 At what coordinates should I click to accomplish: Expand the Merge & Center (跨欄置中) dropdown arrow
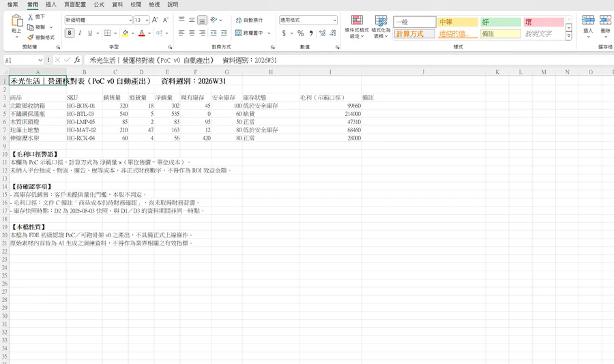point(269,33)
